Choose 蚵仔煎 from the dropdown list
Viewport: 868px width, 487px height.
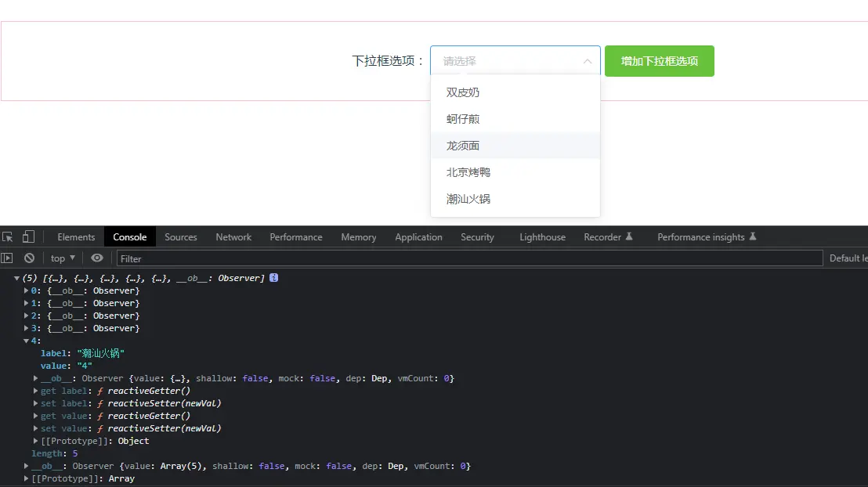click(x=515, y=119)
